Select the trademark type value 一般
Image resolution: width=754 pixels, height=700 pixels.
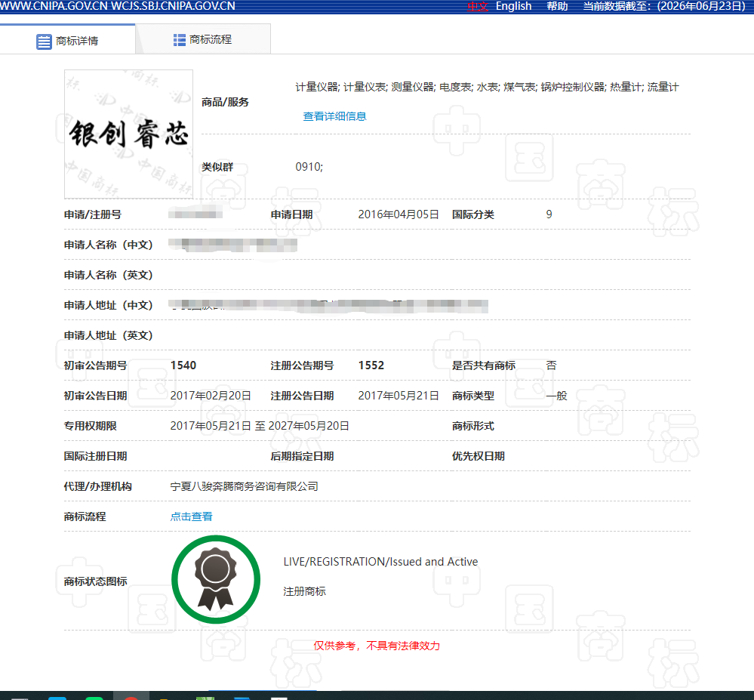tap(556, 396)
